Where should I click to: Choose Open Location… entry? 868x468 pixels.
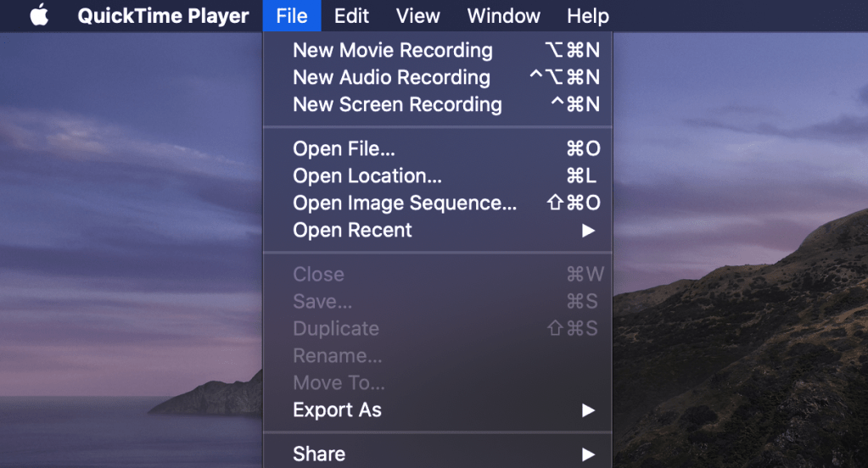click(367, 175)
